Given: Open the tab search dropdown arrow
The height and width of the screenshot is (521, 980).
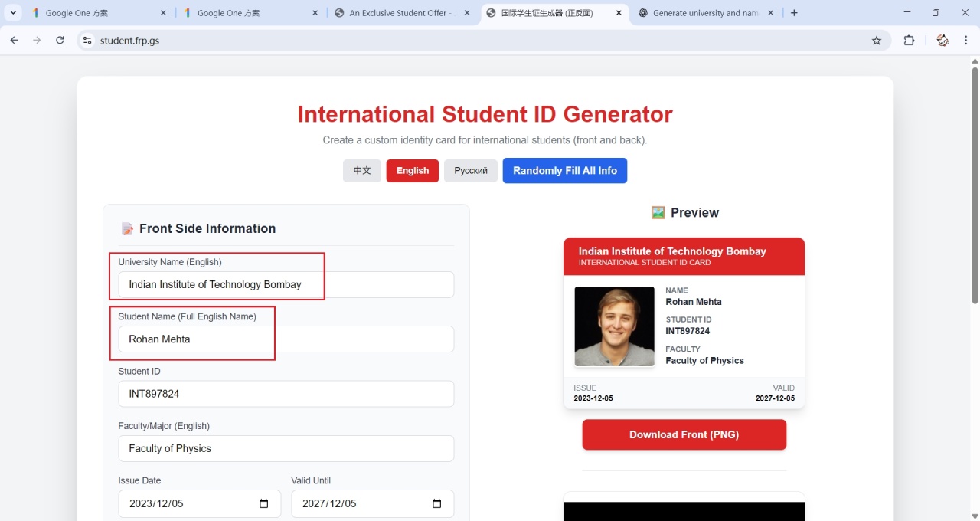Looking at the screenshot, I should [13, 13].
